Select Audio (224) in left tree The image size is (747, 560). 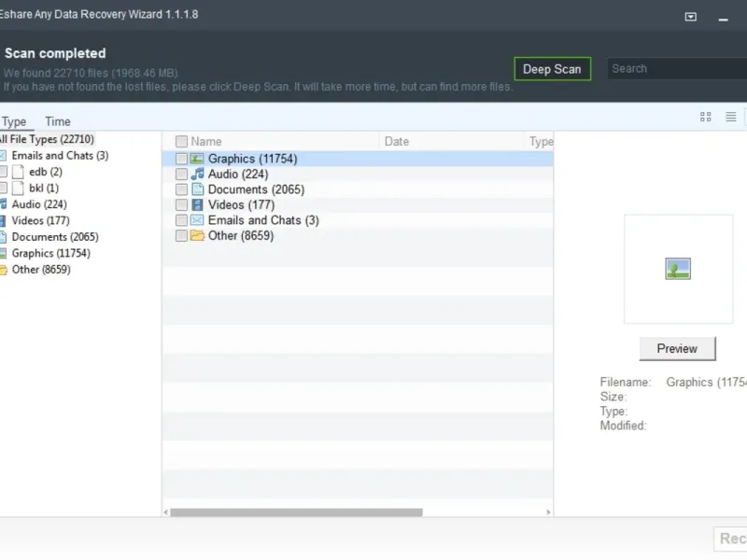39,203
